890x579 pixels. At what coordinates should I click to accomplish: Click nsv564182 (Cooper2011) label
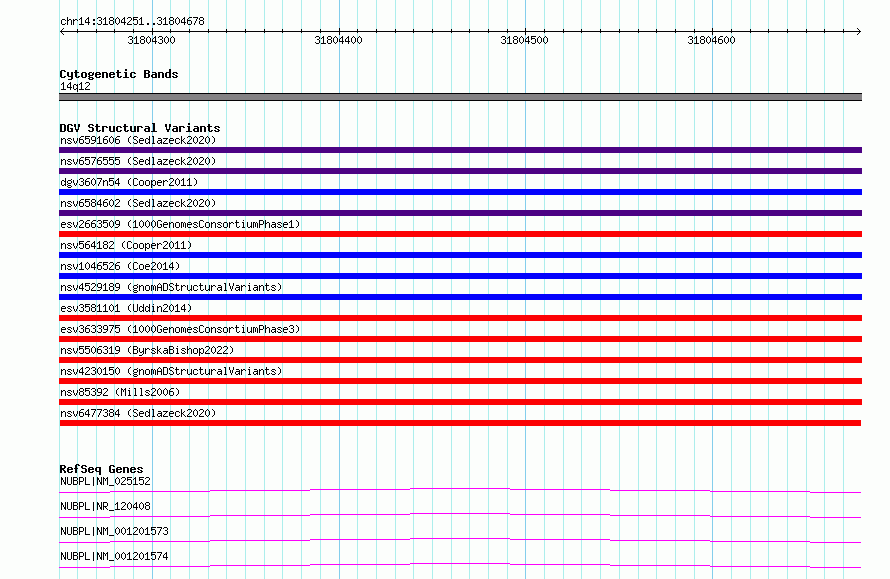point(126,245)
